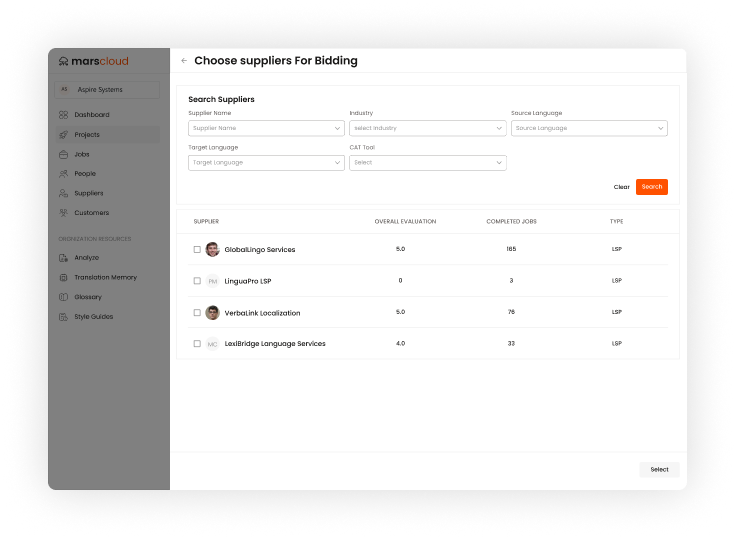Click the Translation Memory icon
Screen dimensions: 735x538
pos(64,277)
